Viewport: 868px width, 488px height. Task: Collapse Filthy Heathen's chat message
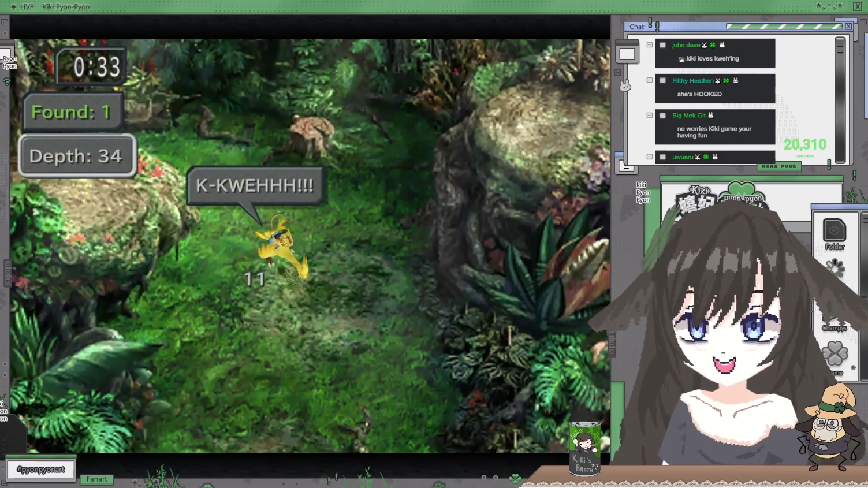tap(650, 80)
